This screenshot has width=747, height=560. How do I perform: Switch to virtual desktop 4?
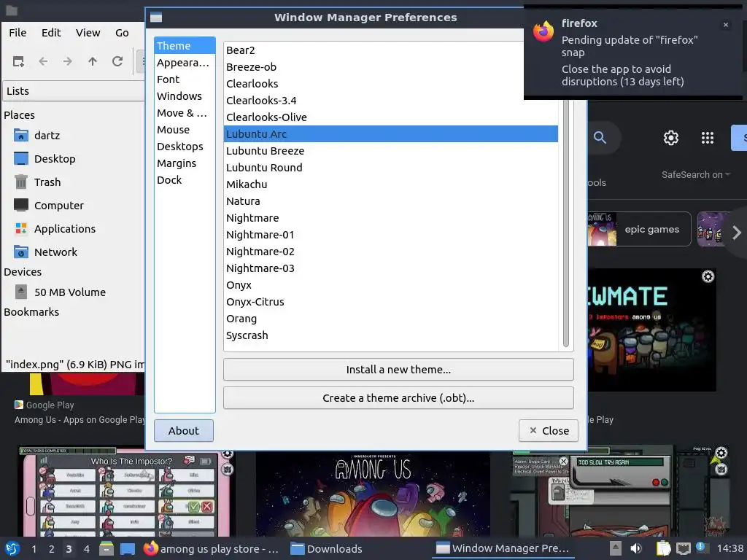[x=86, y=549]
